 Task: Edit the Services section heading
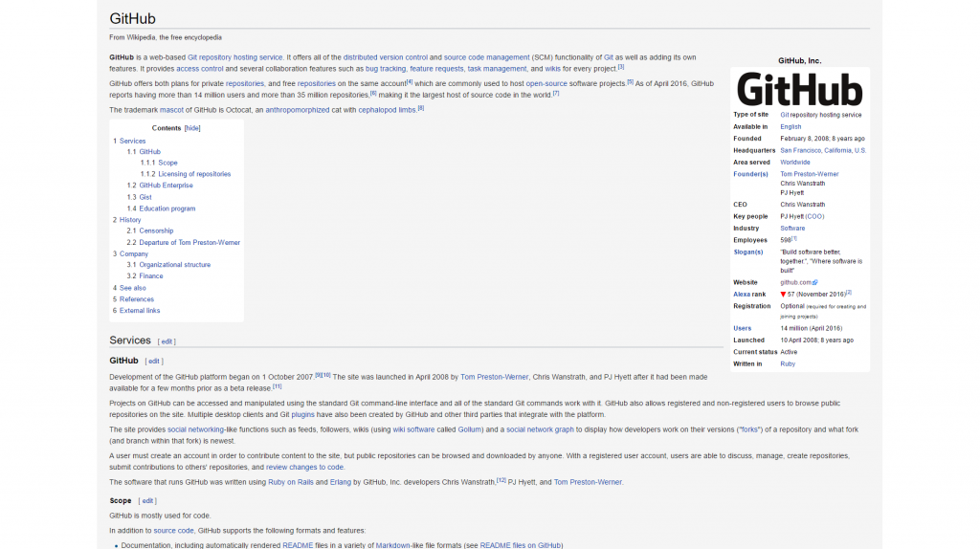(x=167, y=341)
